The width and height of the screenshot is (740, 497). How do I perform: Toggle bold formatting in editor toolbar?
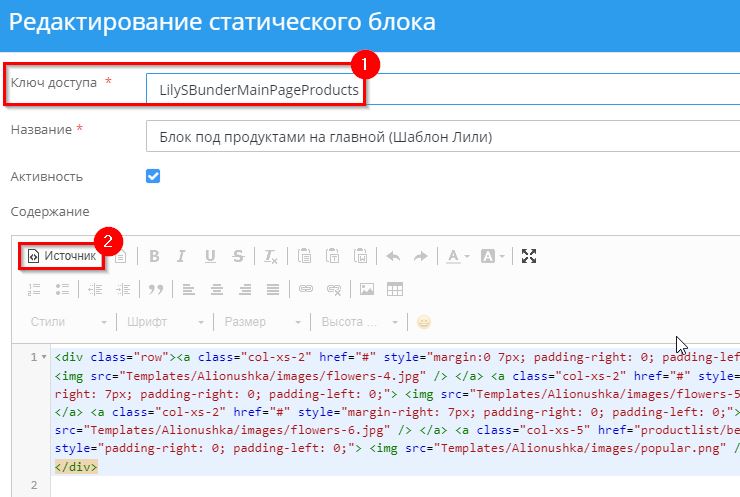[x=154, y=256]
